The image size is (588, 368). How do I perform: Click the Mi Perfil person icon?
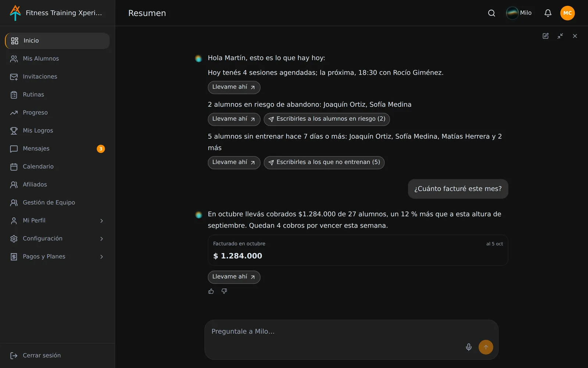(x=14, y=221)
